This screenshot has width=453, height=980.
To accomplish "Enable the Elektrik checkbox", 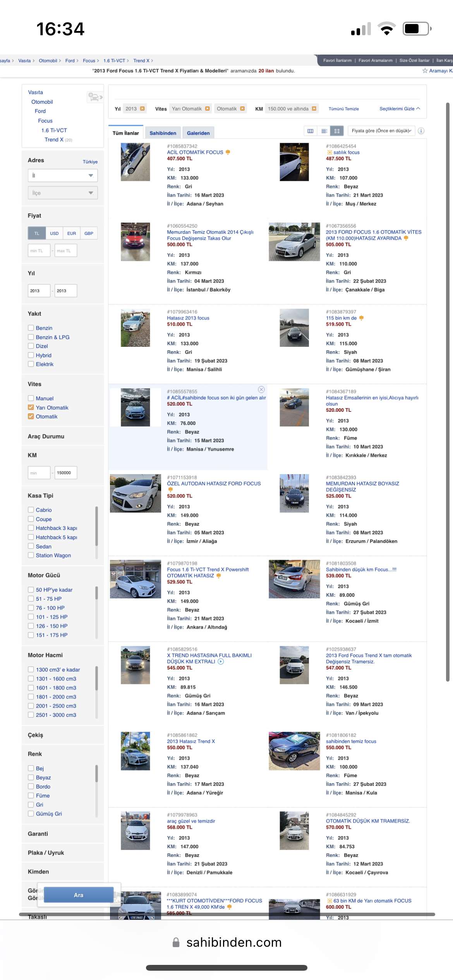I will pos(31,364).
